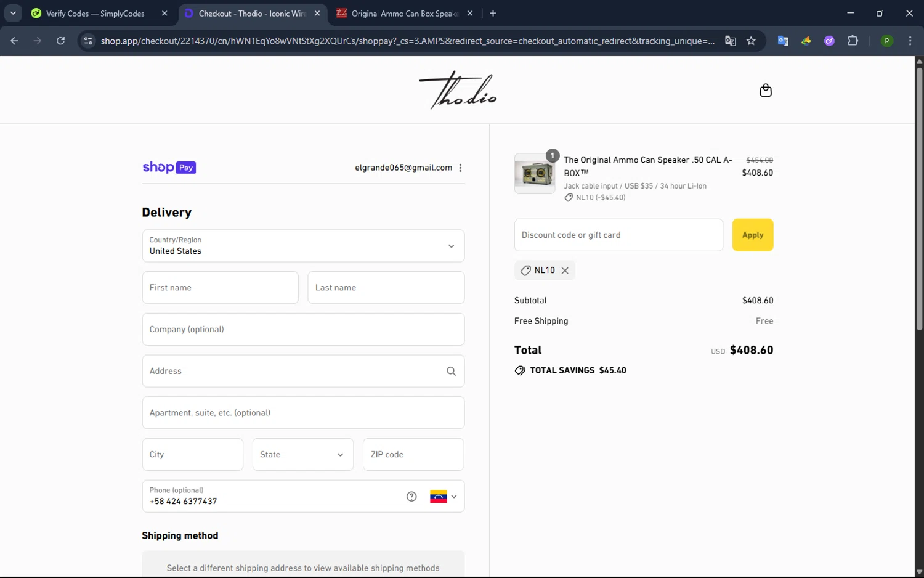Viewport: 924px width, 578px height.
Task: Click the address search magnifier icon
Action: [x=451, y=371]
